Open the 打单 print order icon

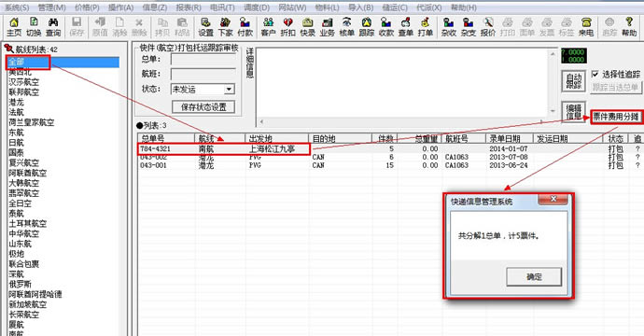coord(425,27)
